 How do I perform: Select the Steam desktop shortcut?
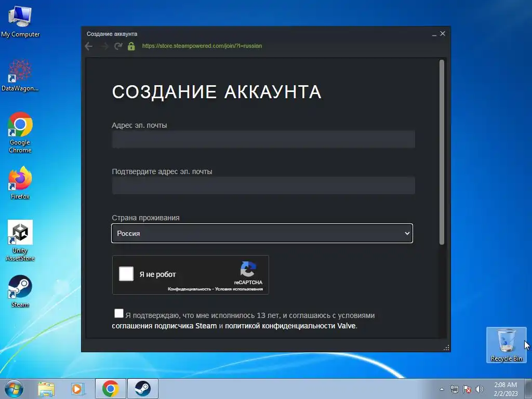coord(20,291)
